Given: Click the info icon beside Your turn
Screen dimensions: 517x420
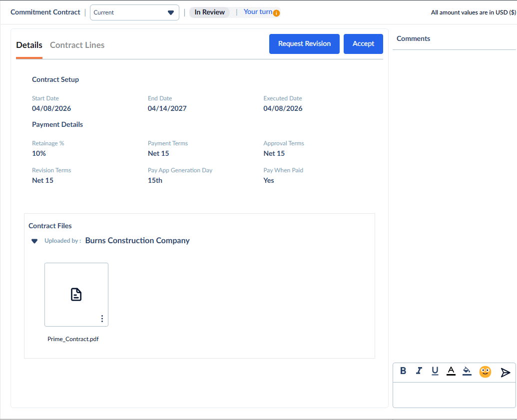Looking at the screenshot, I should [x=276, y=13].
